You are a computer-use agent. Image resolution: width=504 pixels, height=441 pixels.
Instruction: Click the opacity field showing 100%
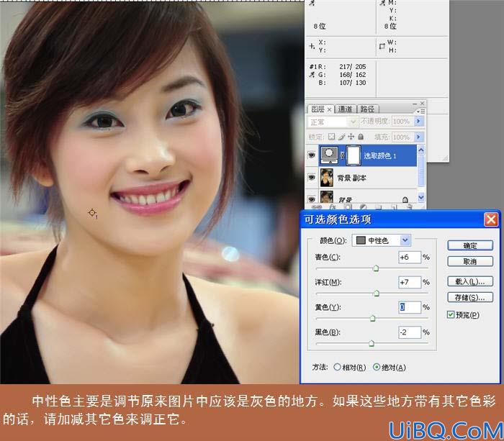[x=402, y=122]
